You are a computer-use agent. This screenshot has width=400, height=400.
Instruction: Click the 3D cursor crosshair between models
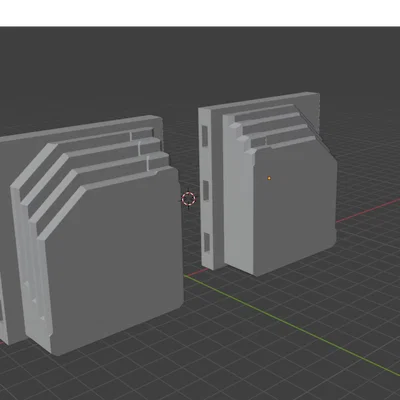(188, 199)
